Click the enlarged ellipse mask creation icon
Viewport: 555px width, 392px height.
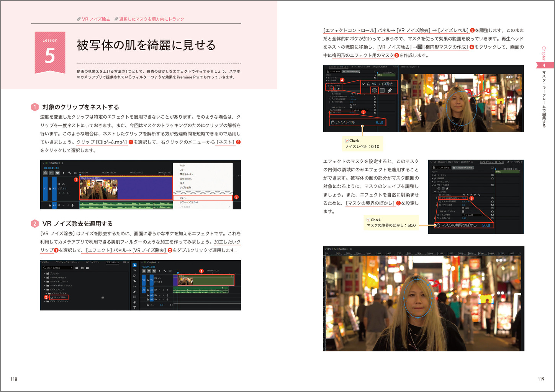(375, 90)
